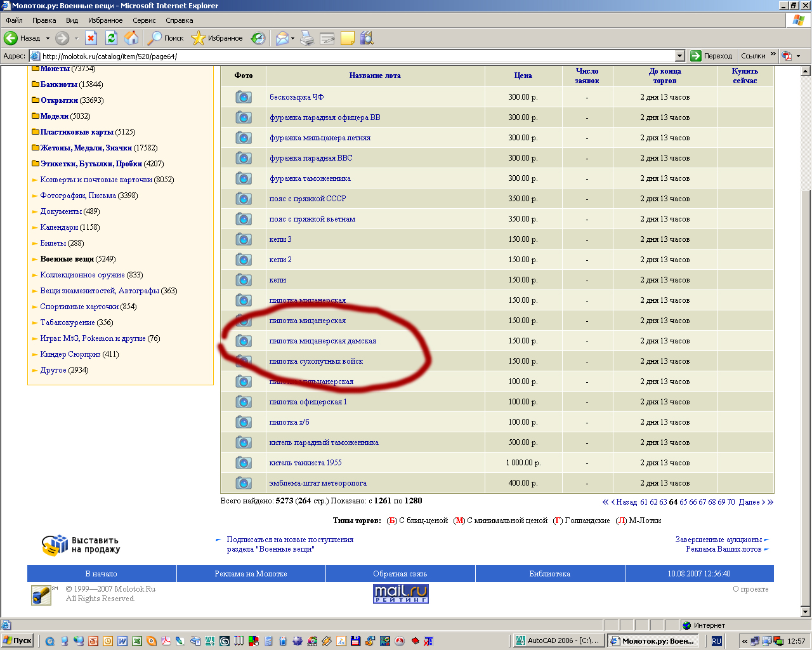Open the Back button history dropdown arrow
This screenshot has height=650, width=812.
(48, 38)
